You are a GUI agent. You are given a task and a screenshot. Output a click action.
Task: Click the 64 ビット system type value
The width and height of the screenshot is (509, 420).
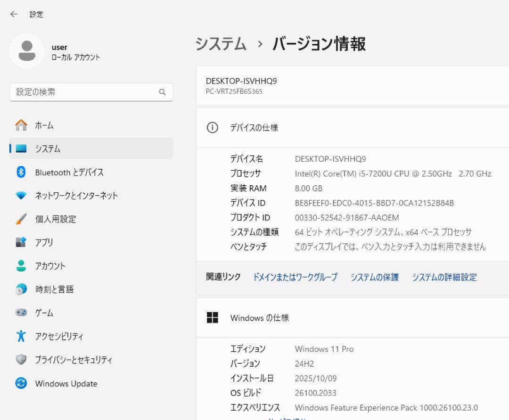(x=383, y=232)
